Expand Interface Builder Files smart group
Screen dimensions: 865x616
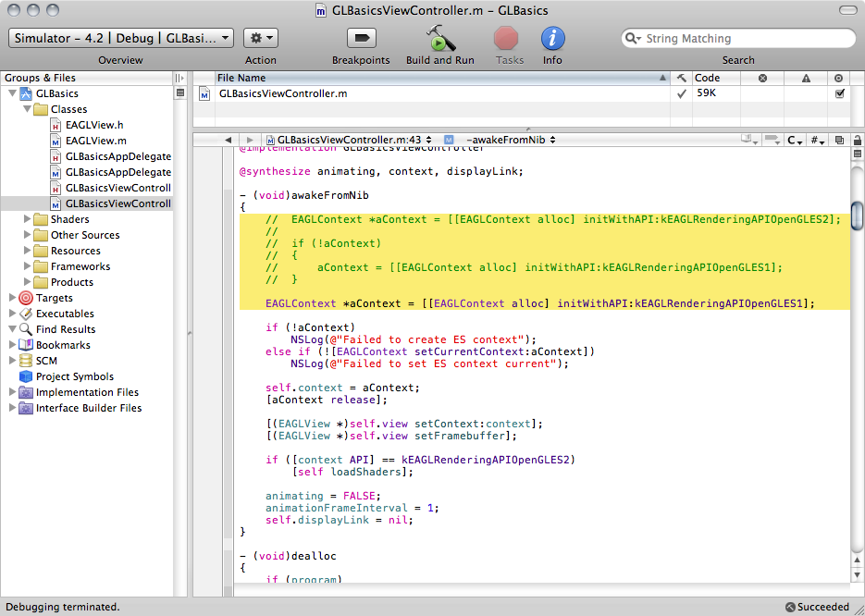point(12,408)
